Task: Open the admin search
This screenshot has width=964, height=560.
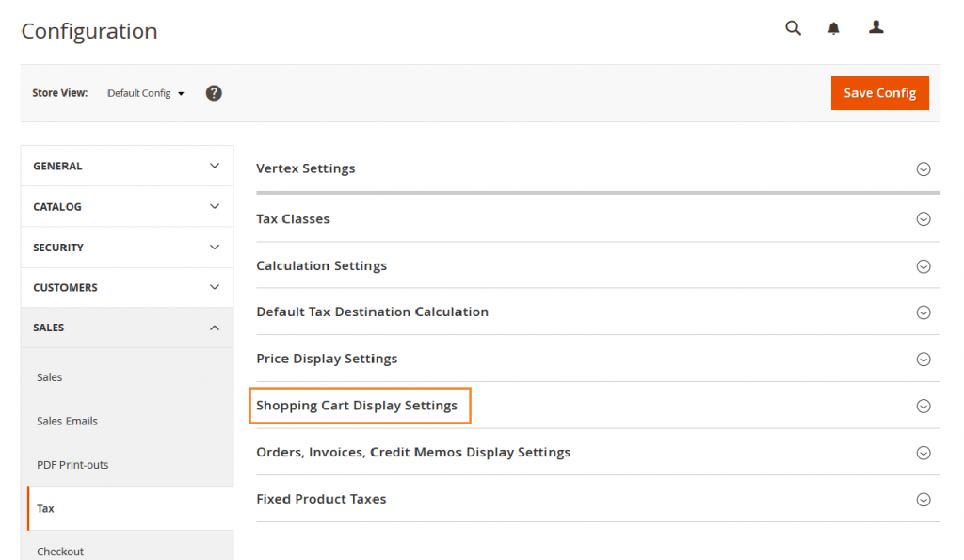Action: click(x=792, y=27)
